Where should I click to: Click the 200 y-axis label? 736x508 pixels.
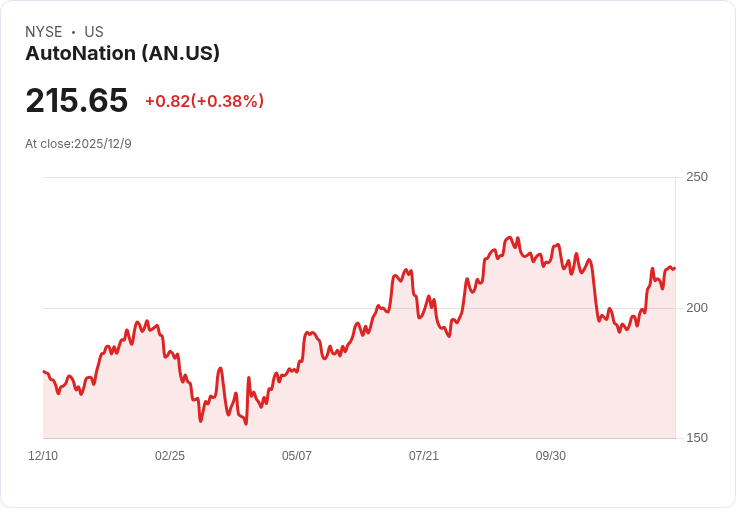coord(697,308)
